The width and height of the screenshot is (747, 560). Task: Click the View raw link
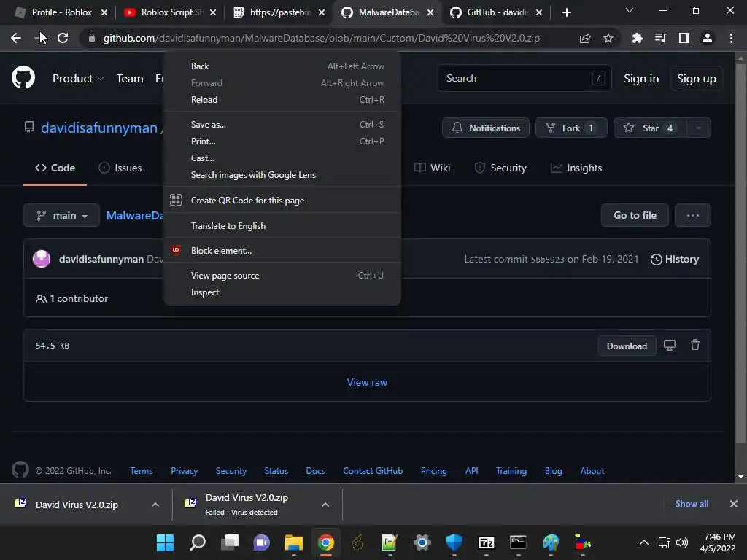pos(367,382)
